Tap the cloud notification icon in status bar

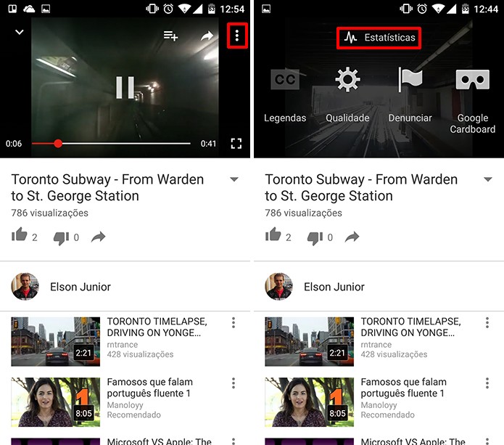pos(29,9)
